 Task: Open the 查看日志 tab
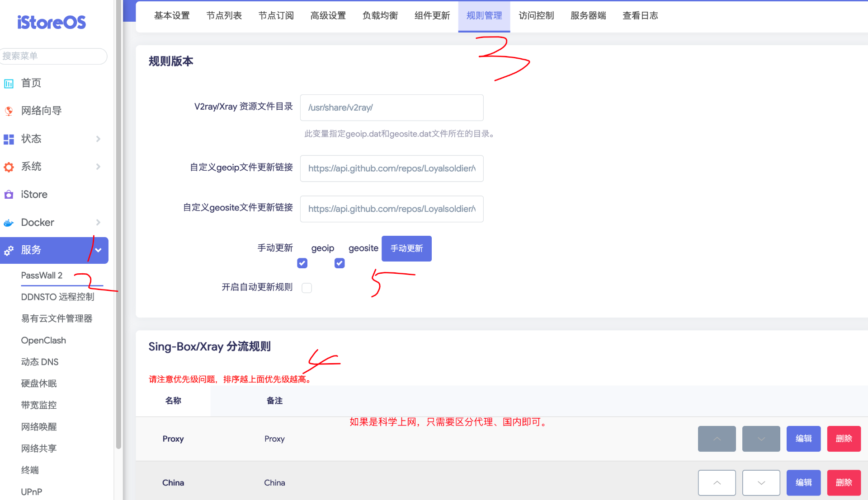pos(640,15)
